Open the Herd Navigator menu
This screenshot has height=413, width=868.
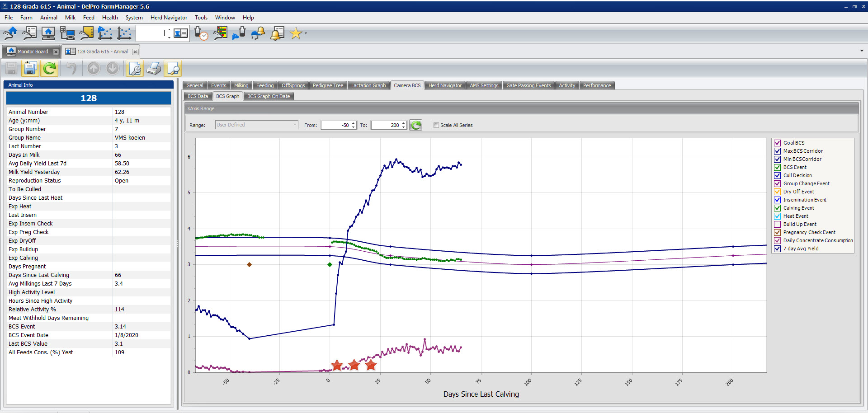[x=169, y=18]
